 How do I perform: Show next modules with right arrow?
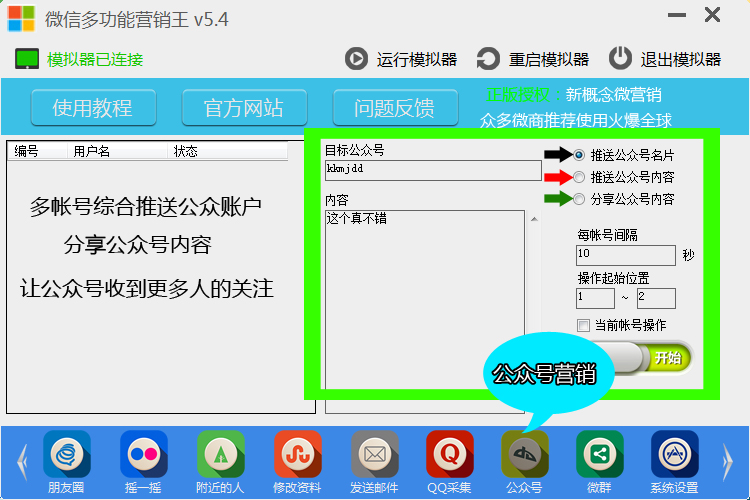727,462
